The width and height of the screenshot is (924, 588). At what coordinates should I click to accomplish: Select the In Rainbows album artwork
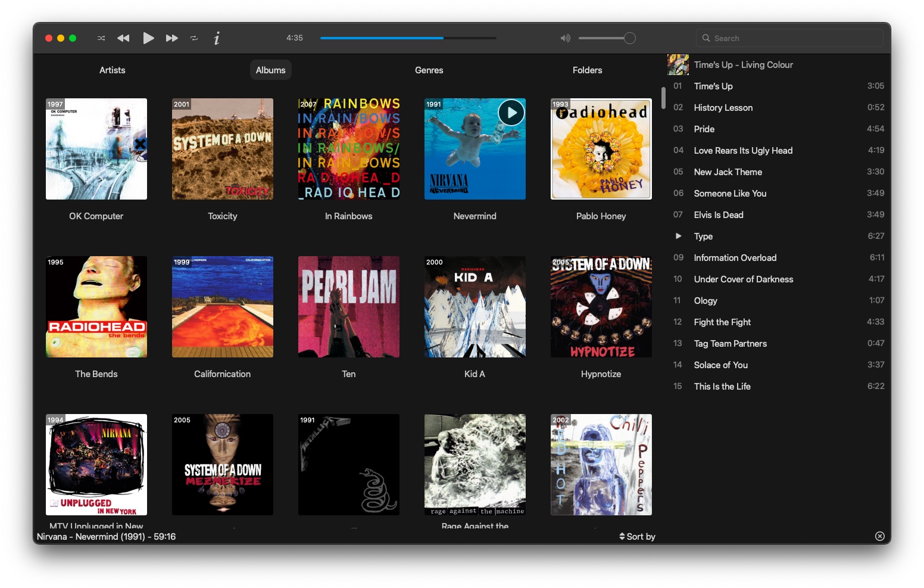click(349, 149)
